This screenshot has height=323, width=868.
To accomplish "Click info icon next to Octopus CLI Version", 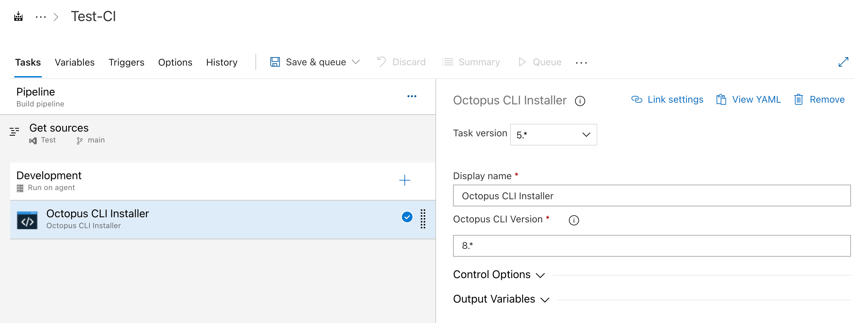I will point(574,220).
